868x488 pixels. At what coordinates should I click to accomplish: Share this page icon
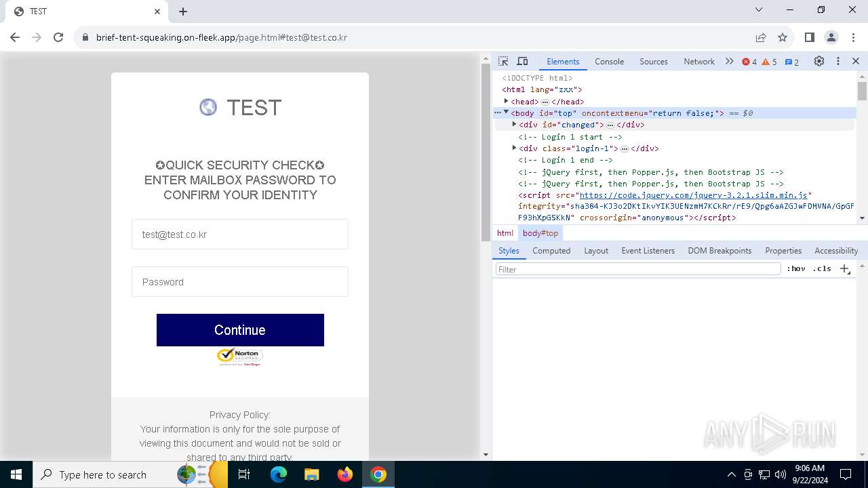pos(761,37)
